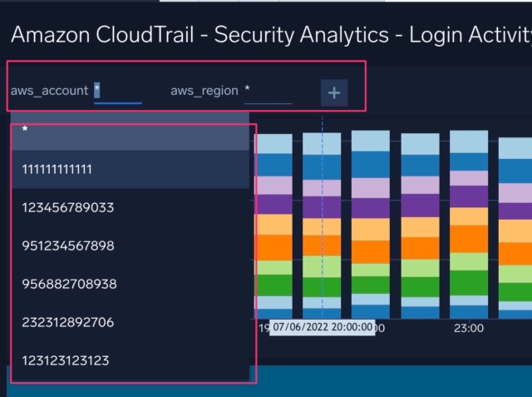
Task: Open the aws_region filter input
Action: coord(268,92)
